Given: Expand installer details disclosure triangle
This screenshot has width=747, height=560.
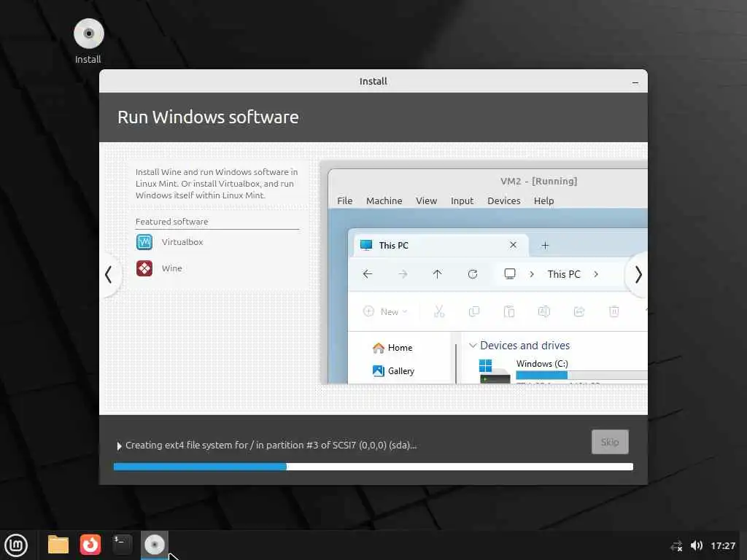Looking at the screenshot, I should pyautogui.click(x=119, y=446).
